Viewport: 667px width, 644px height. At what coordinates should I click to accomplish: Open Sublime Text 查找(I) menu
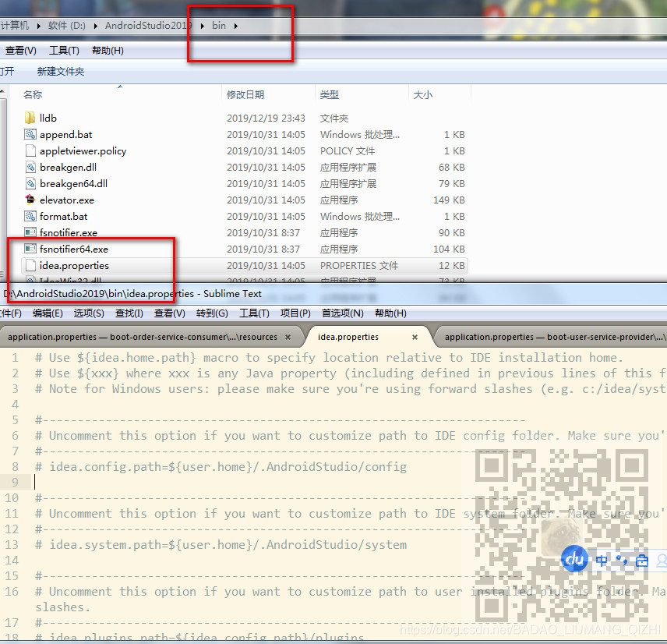click(129, 313)
